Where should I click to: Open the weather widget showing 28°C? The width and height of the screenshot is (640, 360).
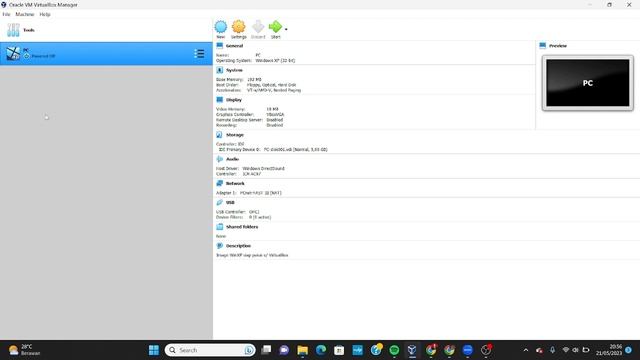[x=24, y=350]
